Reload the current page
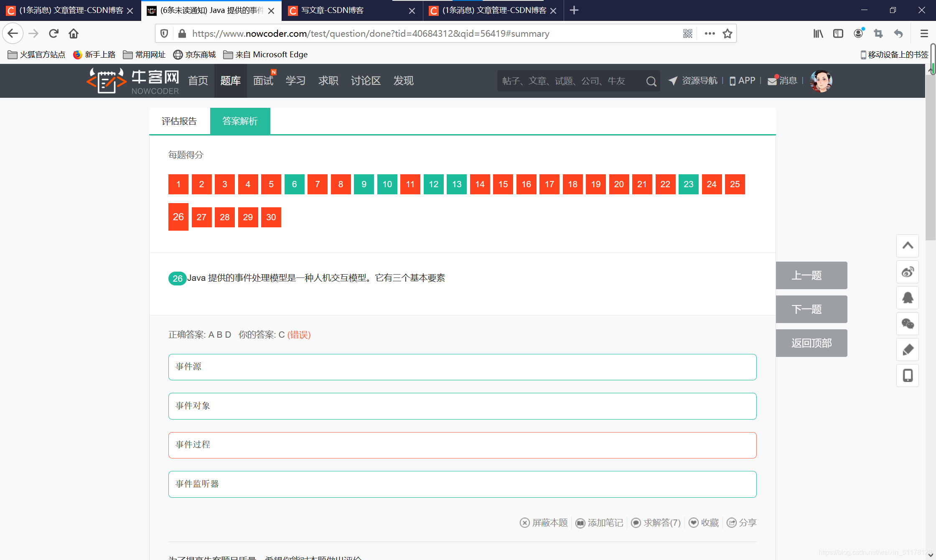This screenshot has height=560, width=936. tap(53, 33)
